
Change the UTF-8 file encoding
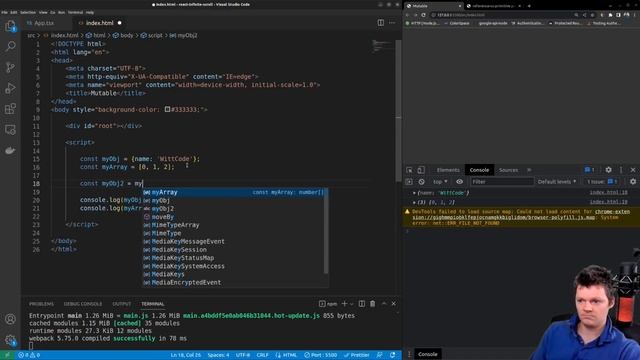point(243,355)
